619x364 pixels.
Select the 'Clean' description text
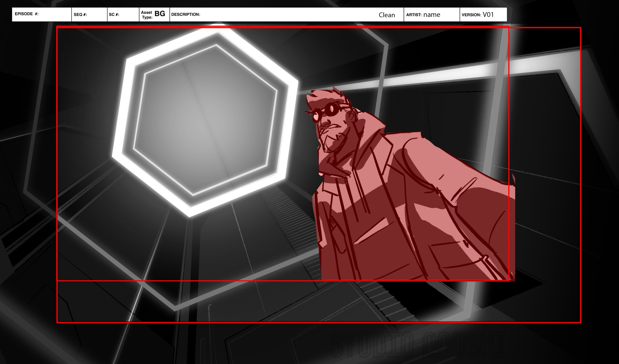(387, 15)
